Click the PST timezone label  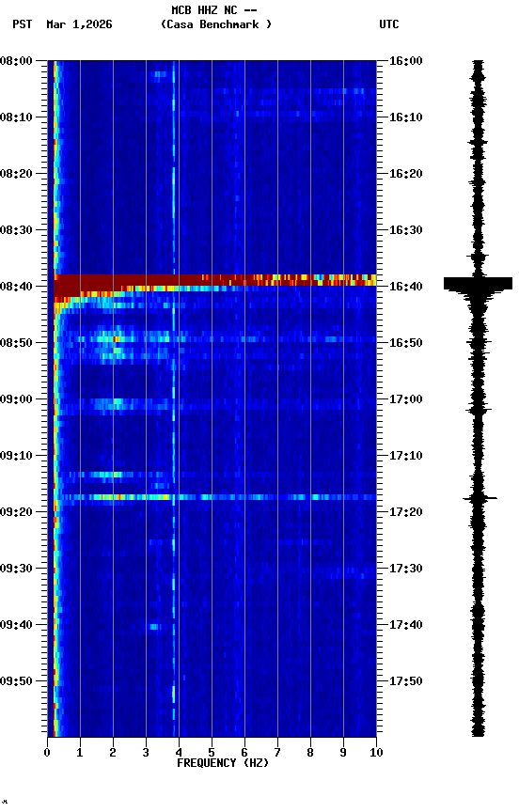coord(23,24)
